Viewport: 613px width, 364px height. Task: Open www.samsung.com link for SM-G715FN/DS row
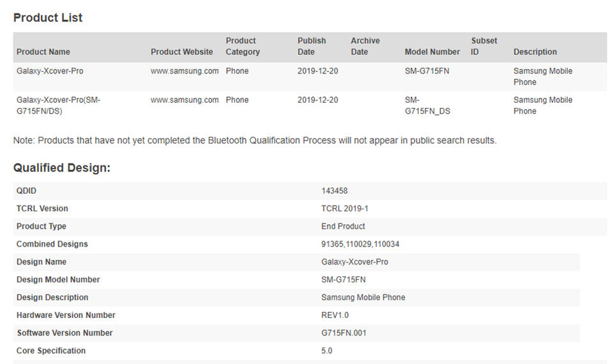[x=185, y=100]
